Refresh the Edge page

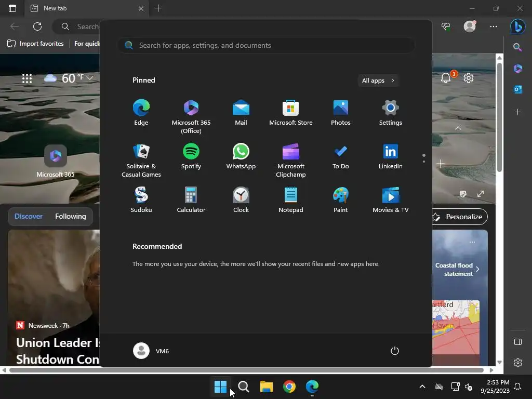[x=37, y=26]
